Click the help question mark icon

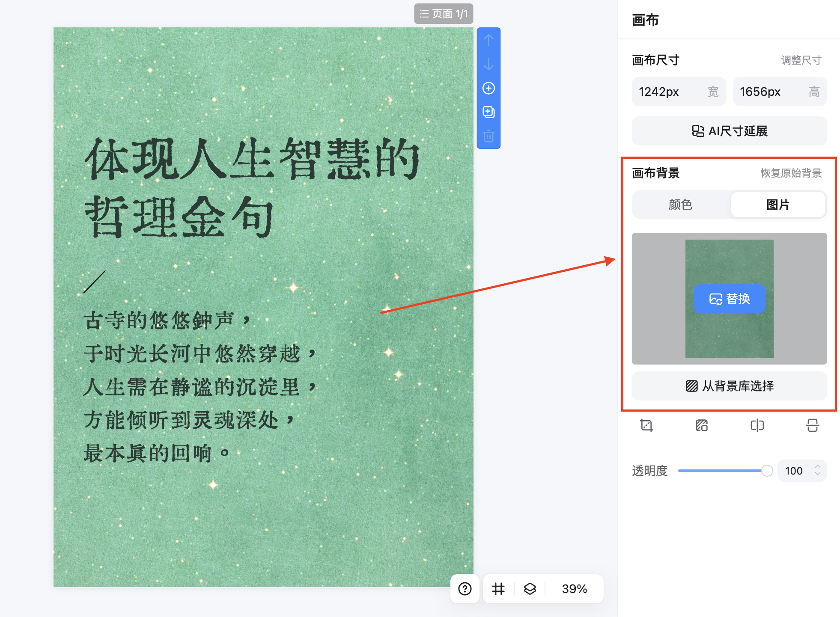click(x=465, y=589)
